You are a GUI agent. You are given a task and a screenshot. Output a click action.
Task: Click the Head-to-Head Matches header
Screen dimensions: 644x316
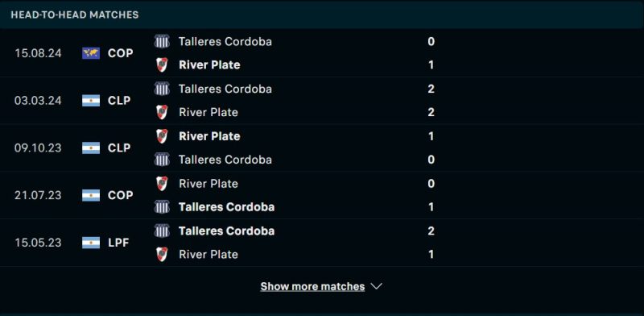tap(75, 15)
